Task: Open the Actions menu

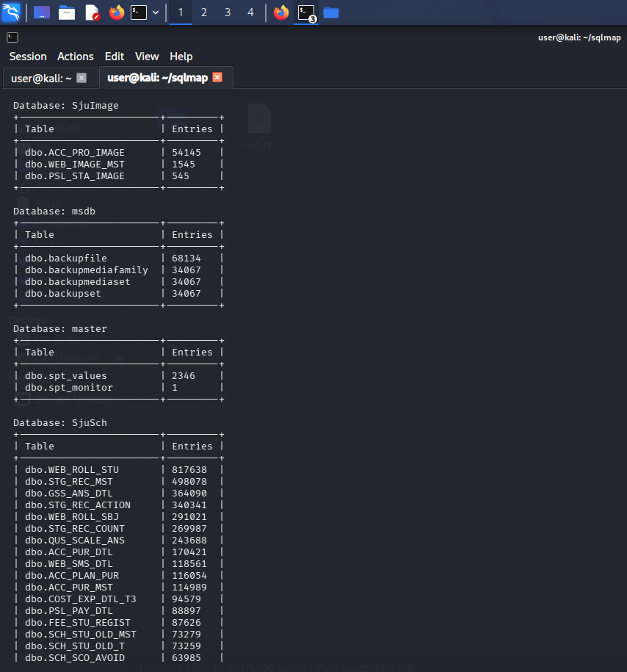Action: [x=76, y=57]
